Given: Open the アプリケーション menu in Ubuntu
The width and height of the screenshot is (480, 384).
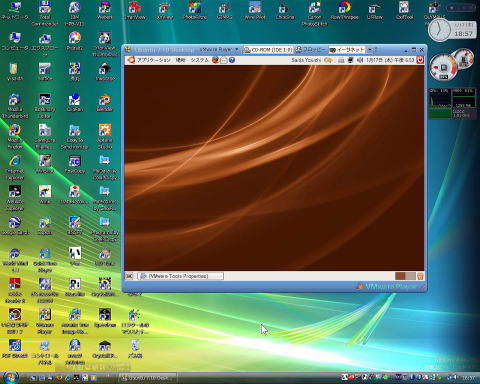Looking at the screenshot, I should click(153, 60).
